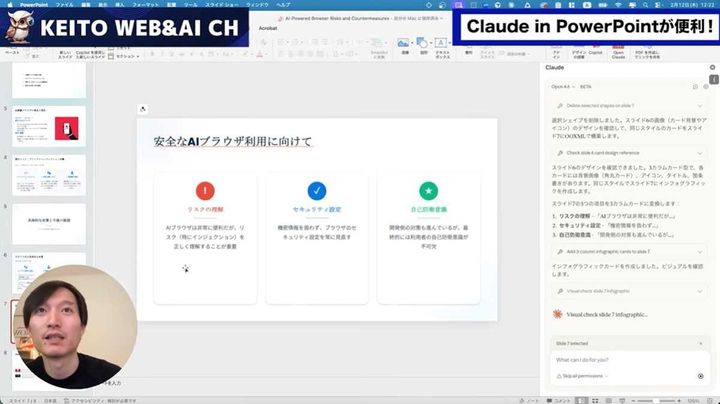
Task: Open the PowerPoint app menu
Action: [x=34, y=5]
